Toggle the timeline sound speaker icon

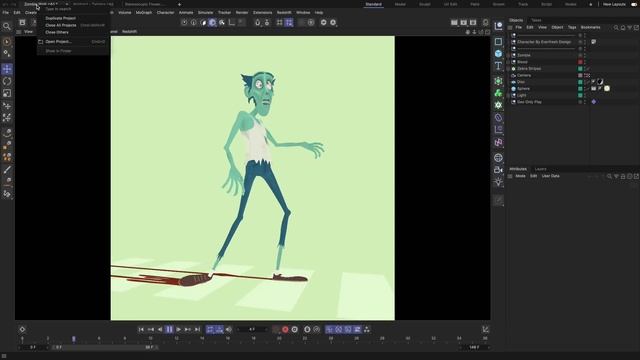click(229, 329)
